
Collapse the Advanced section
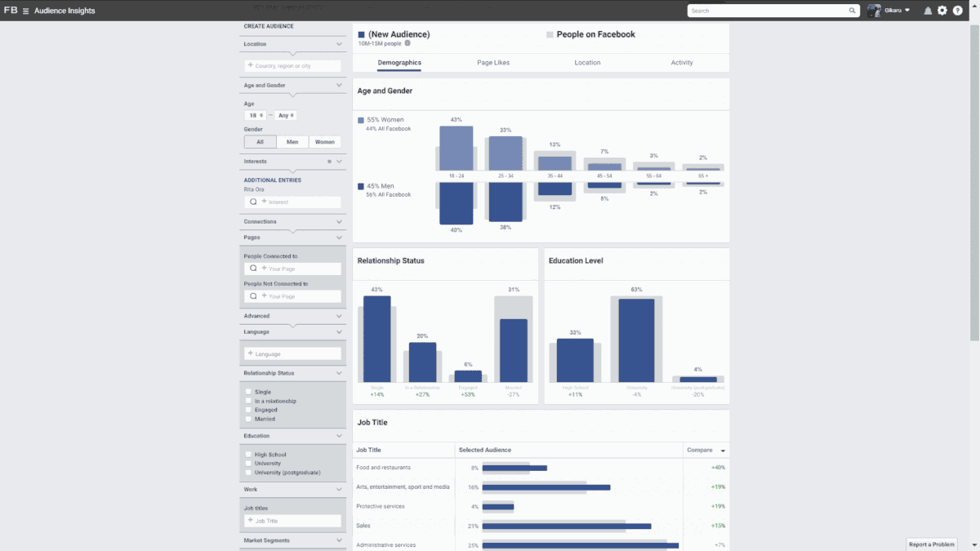(339, 316)
